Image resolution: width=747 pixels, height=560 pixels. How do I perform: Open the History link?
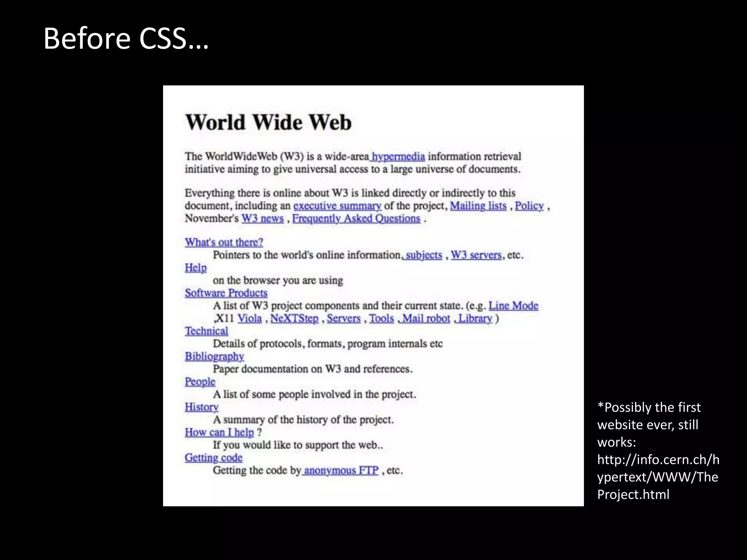202,407
